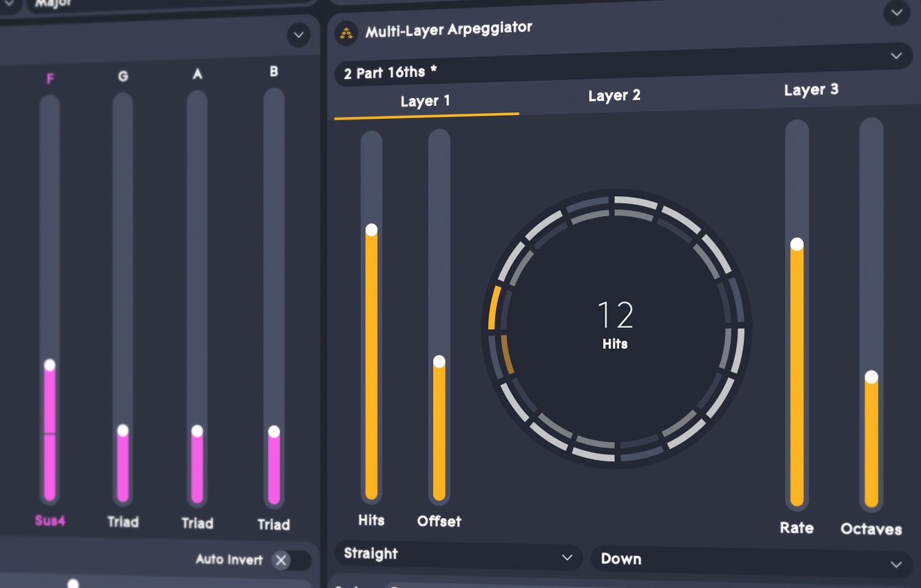Image resolution: width=921 pixels, height=588 pixels.
Task: Click the G chord slider handle
Action: 123,431
